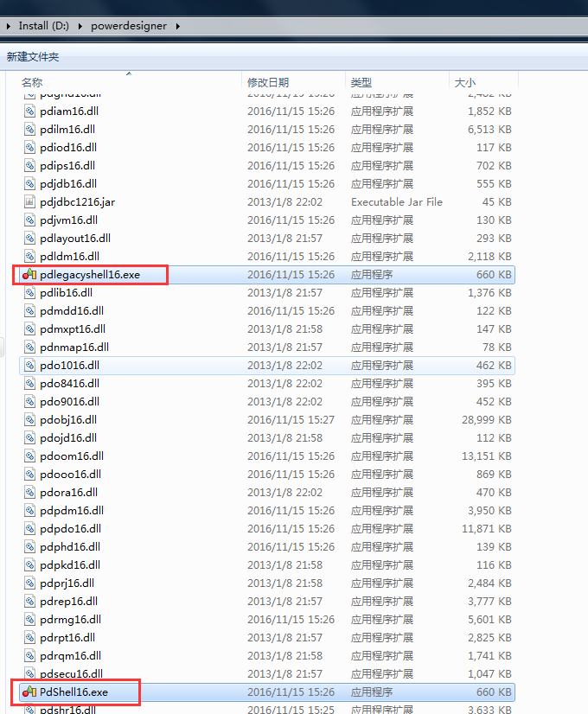Screen dimensions: 588x714
Task: Select the pdrpt16.dll file name
Action: 67,638
